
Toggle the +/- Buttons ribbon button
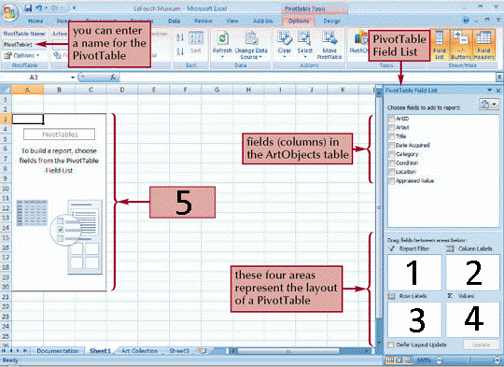pos(461,45)
